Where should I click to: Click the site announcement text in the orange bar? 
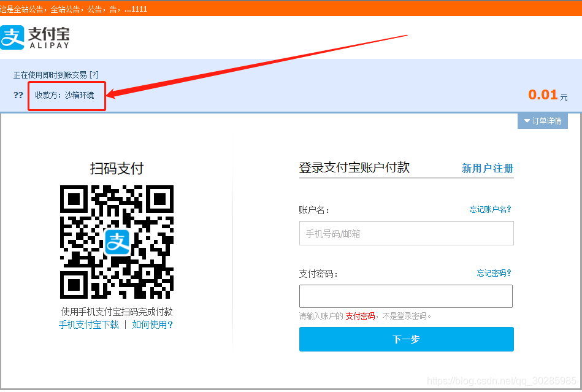pyautogui.click(x=74, y=9)
